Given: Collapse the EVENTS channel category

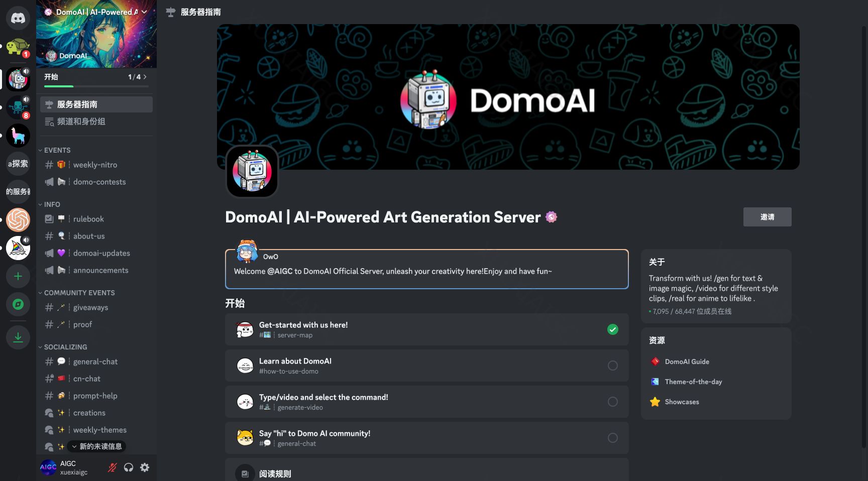Looking at the screenshot, I should (x=57, y=150).
